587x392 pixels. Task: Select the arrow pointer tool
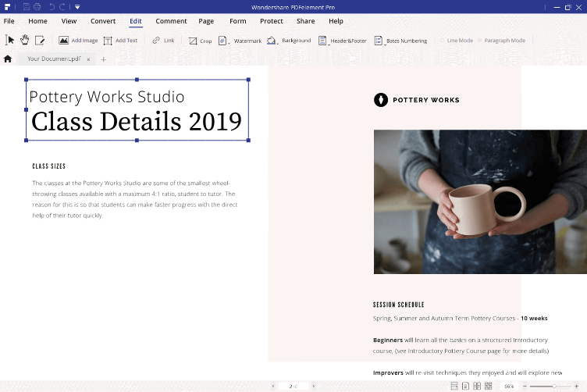10,40
